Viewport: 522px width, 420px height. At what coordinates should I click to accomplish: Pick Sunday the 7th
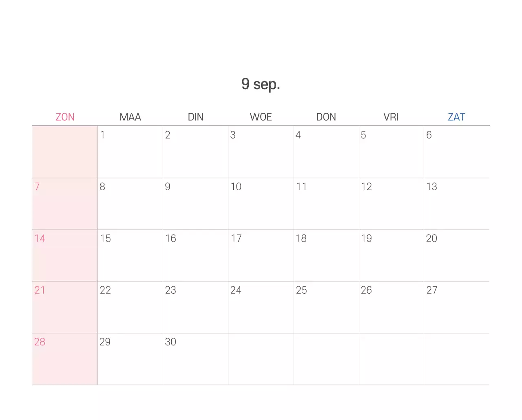point(65,204)
